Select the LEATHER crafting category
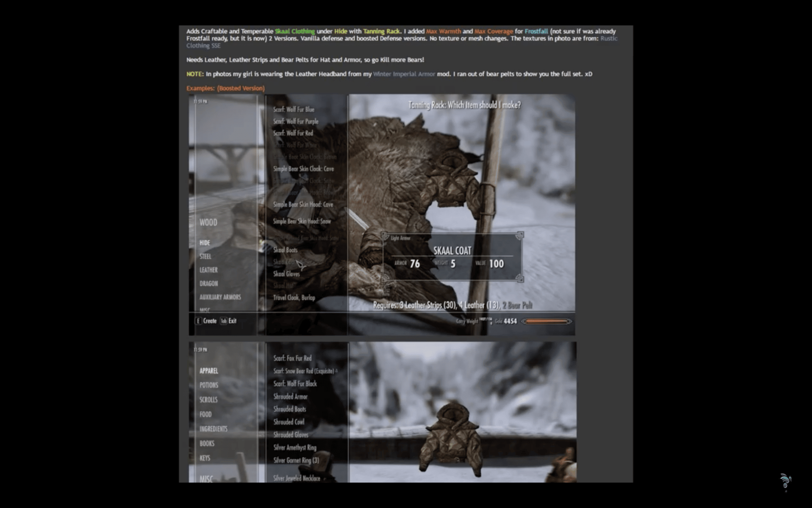 tap(209, 270)
